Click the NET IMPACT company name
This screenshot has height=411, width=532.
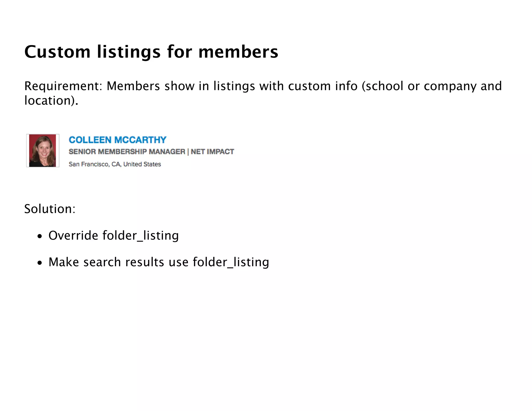212,152
